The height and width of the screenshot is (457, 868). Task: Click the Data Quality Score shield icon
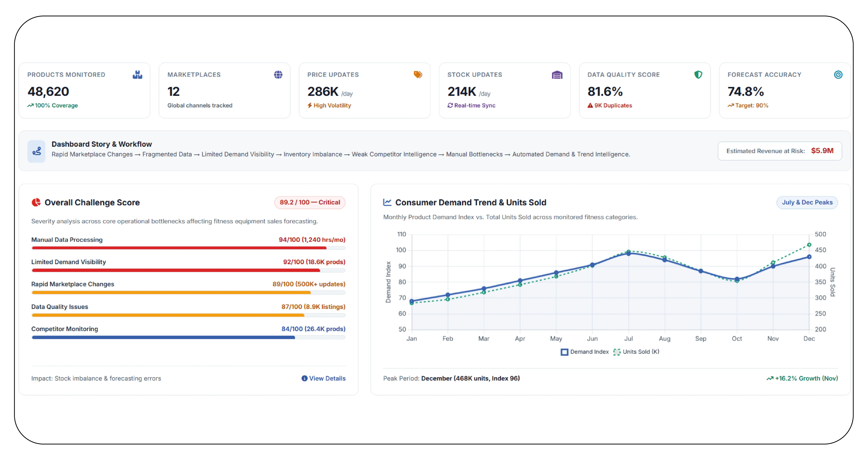coord(698,74)
